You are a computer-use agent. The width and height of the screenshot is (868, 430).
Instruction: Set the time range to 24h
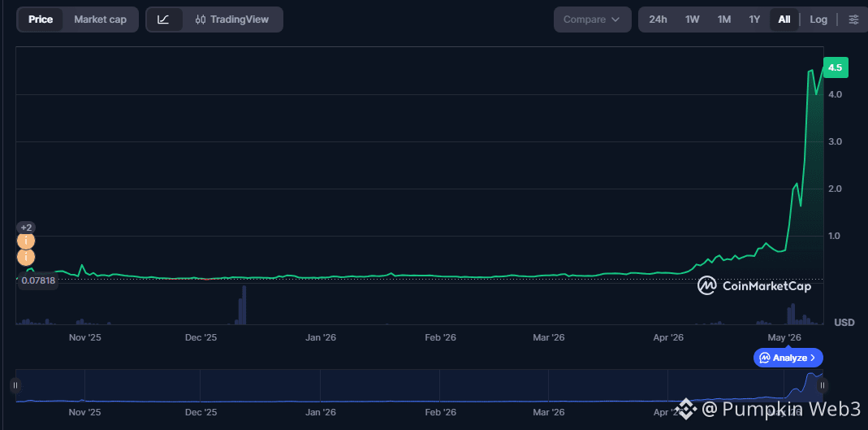[658, 20]
